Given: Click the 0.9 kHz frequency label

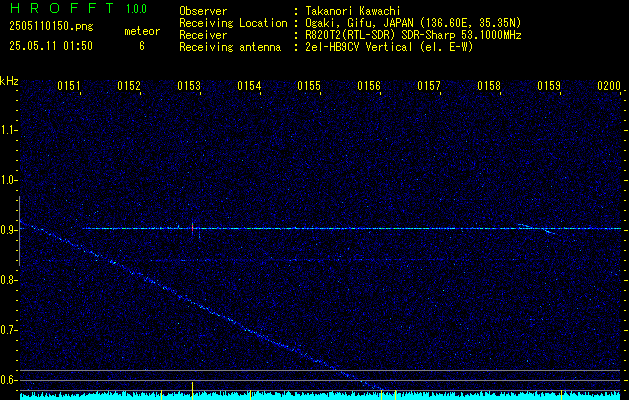Looking at the screenshot, I should tap(8, 230).
